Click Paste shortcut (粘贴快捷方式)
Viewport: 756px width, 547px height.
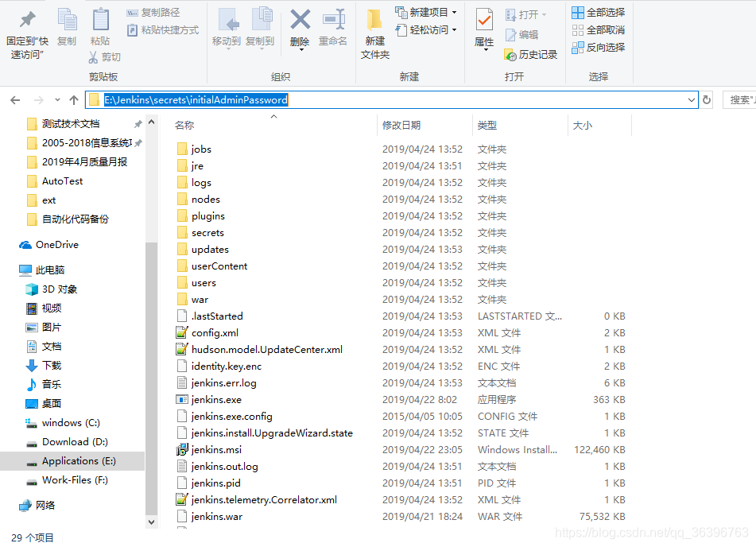(163, 30)
